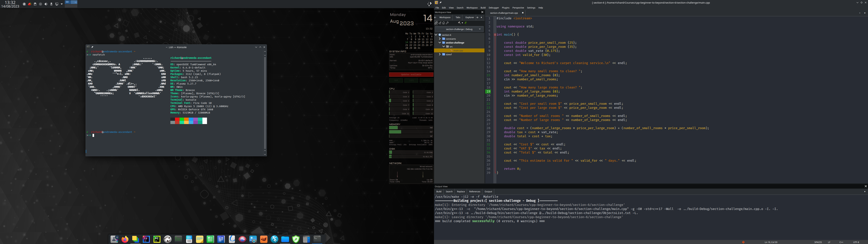This screenshot has height=244, width=868.
Task: Collapse the section-6 workspace node
Action: 436,35
